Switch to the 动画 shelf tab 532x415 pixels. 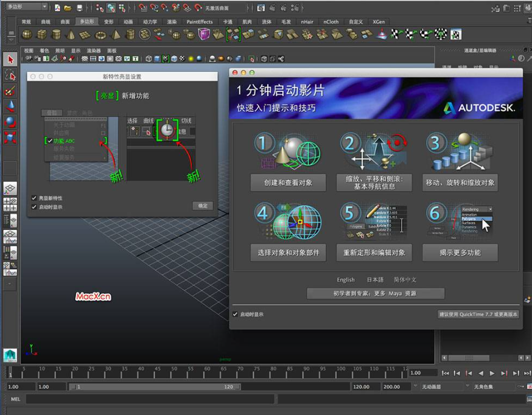click(x=128, y=22)
